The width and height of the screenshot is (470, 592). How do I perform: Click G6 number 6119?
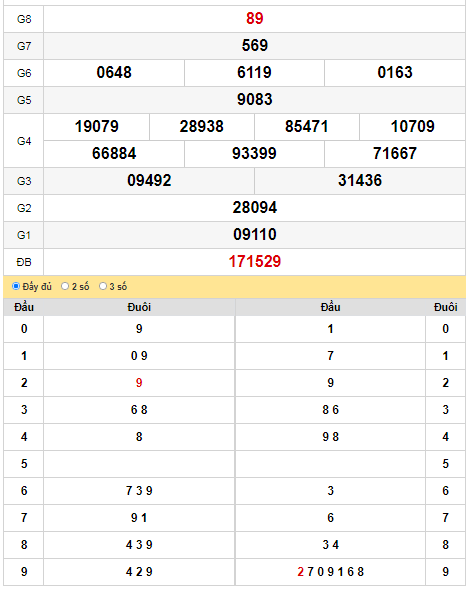pyautogui.click(x=254, y=72)
